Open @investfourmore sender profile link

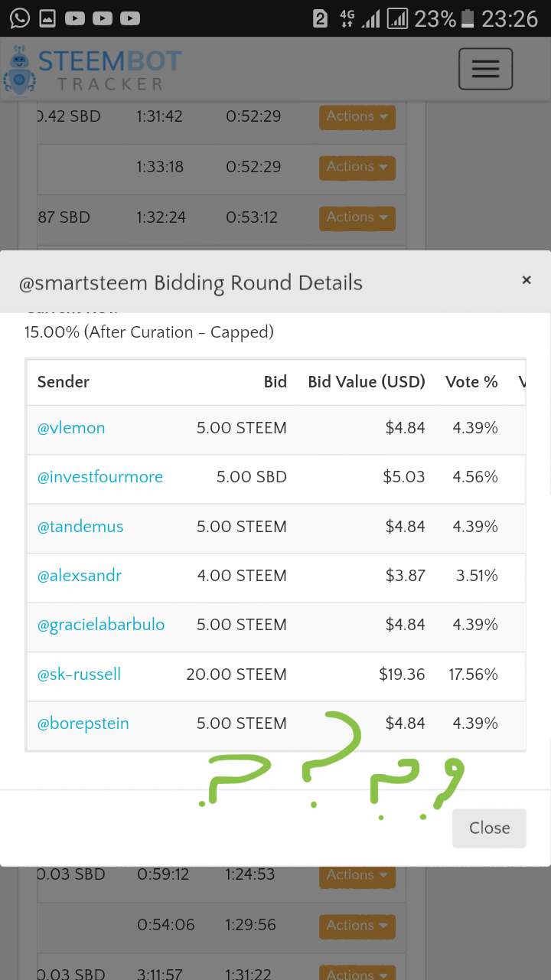(x=100, y=477)
